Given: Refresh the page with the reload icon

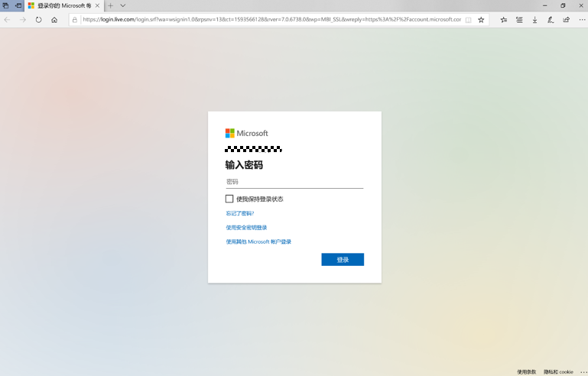Looking at the screenshot, I should (x=38, y=20).
